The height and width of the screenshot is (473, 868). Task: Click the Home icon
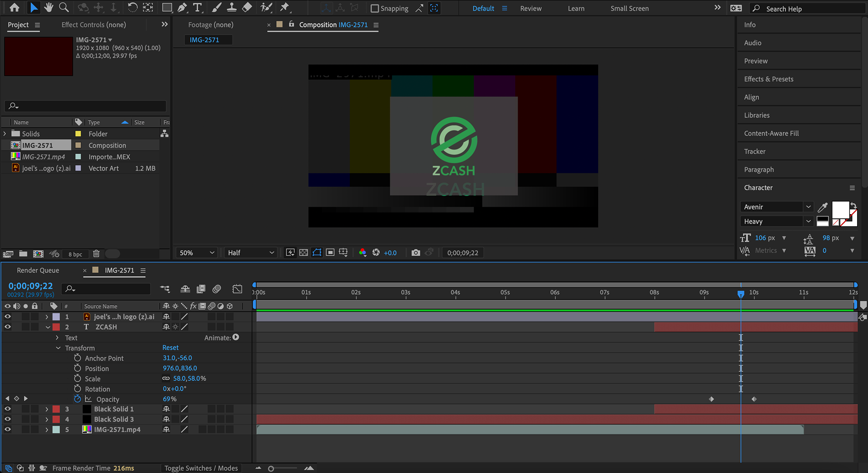14,8
